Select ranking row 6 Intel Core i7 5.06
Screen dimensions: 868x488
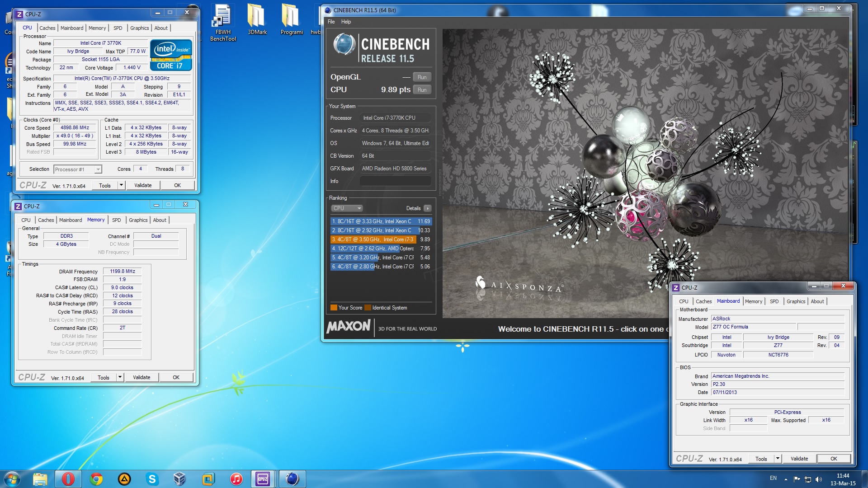tap(381, 267)
